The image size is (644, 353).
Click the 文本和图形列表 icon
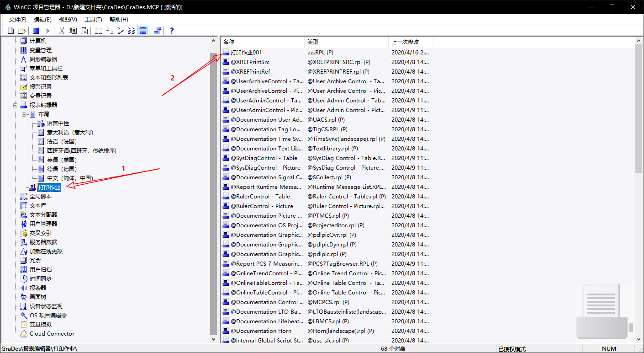point(24,78)
